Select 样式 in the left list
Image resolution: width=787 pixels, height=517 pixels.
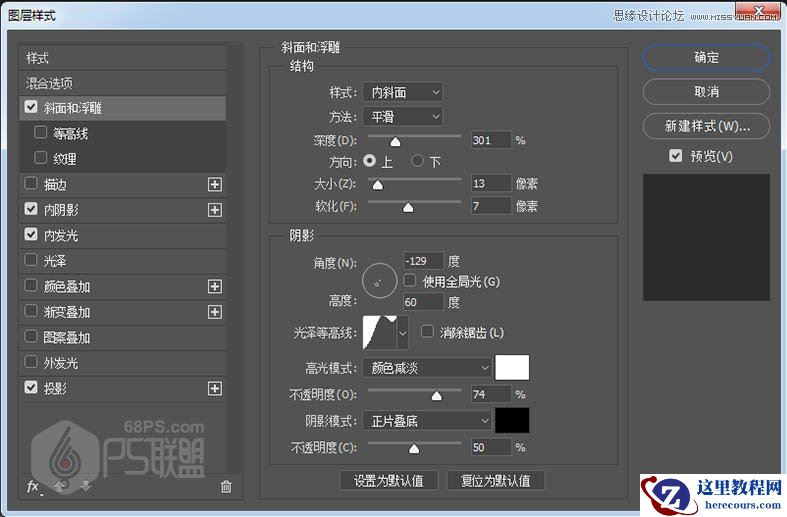coord(122,58)
